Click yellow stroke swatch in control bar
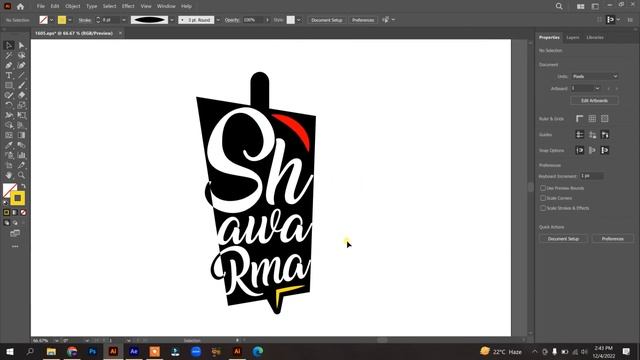 62,20
